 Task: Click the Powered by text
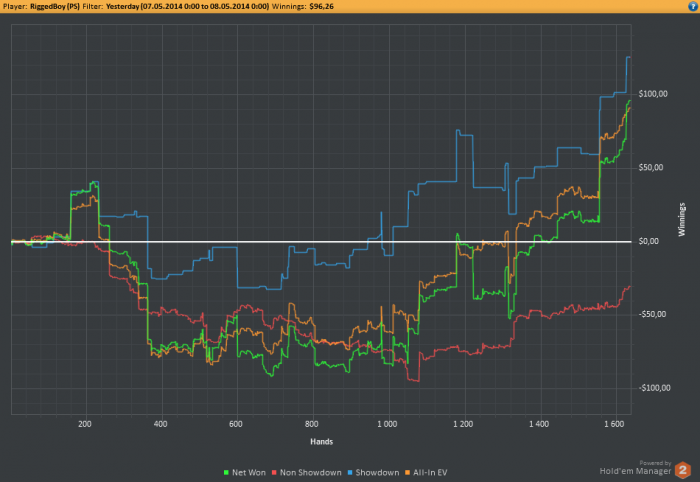(x=655, y=463)
